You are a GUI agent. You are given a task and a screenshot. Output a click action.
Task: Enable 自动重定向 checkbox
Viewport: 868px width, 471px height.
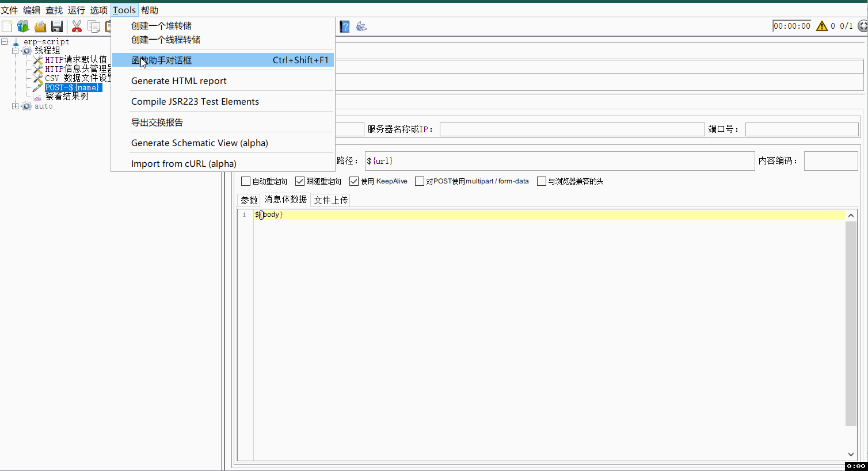pyautogui.click(x=246, y=181)
